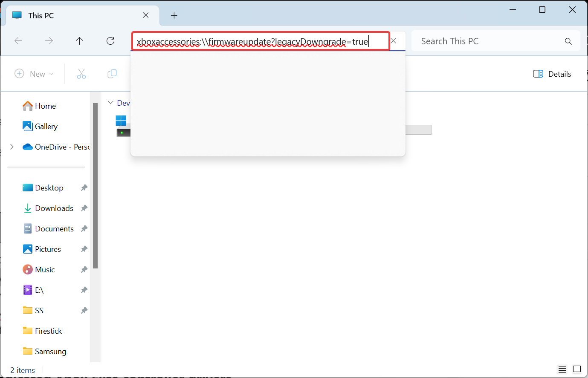Go back using the back arrow
Image resolution: width=588 pixels, height=378 pixels.
(x=18, y=41)
